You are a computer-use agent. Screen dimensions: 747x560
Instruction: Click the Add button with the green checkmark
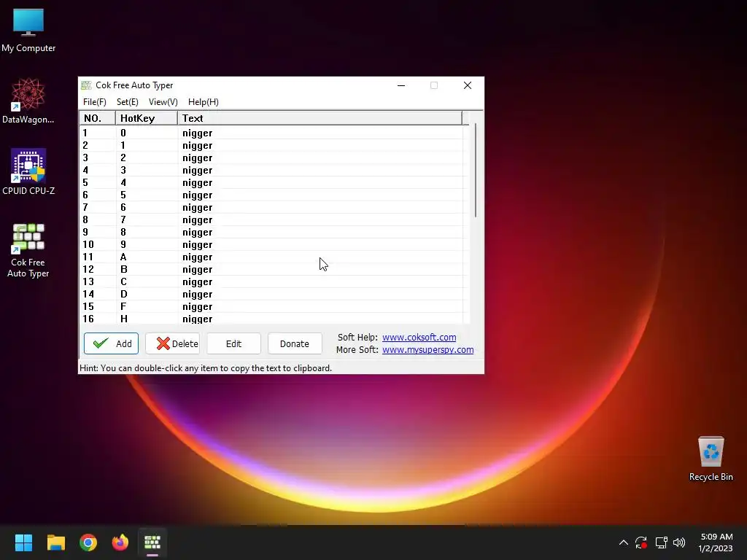point(111,343)
